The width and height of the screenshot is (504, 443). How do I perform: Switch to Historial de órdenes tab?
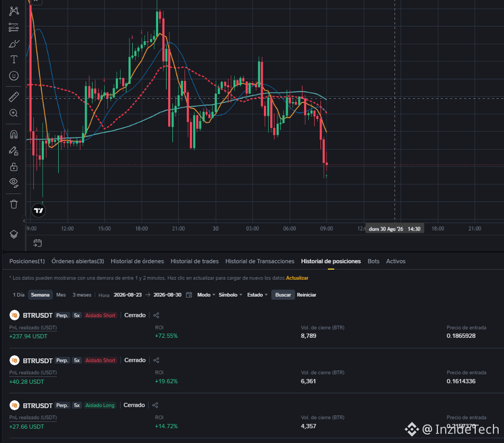[x=138, y=261]
